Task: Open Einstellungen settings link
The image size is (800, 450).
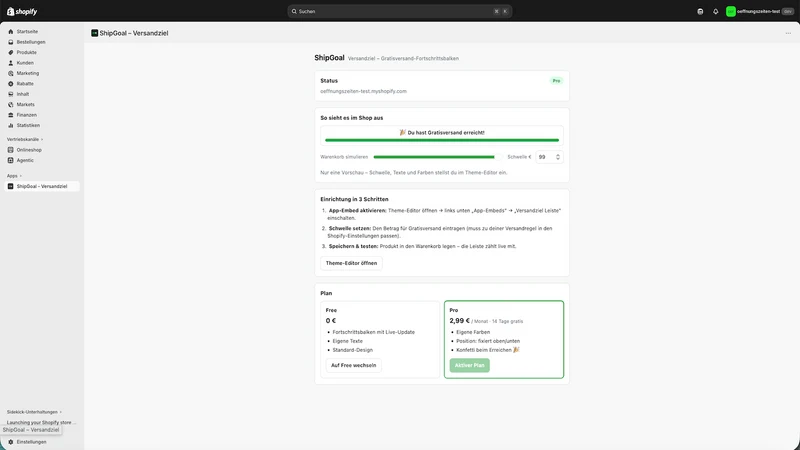Action: pos(31,442)
